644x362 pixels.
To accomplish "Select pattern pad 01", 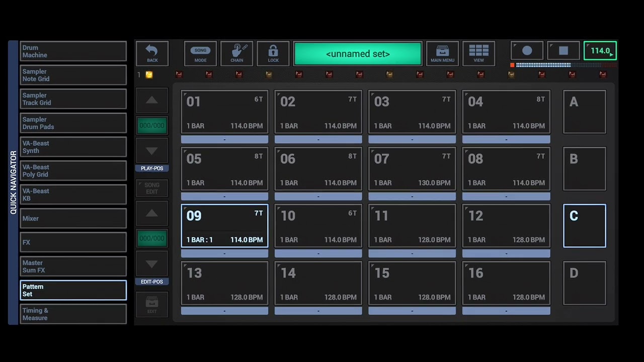I will [x=224, y=112].
